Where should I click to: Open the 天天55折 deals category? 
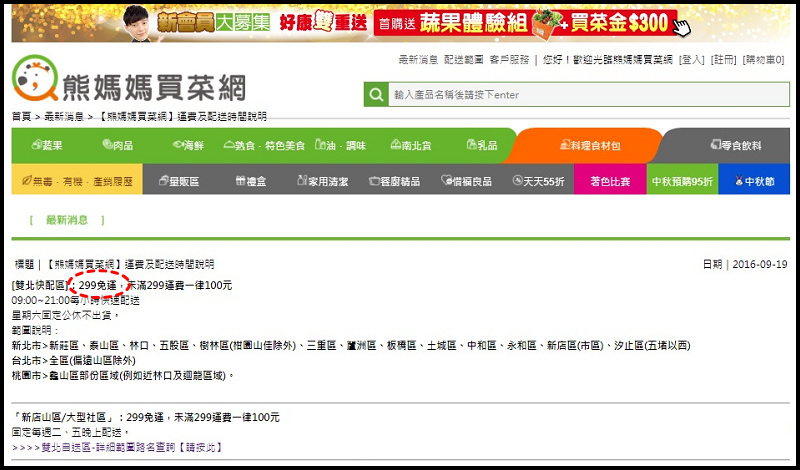point(538,181)
